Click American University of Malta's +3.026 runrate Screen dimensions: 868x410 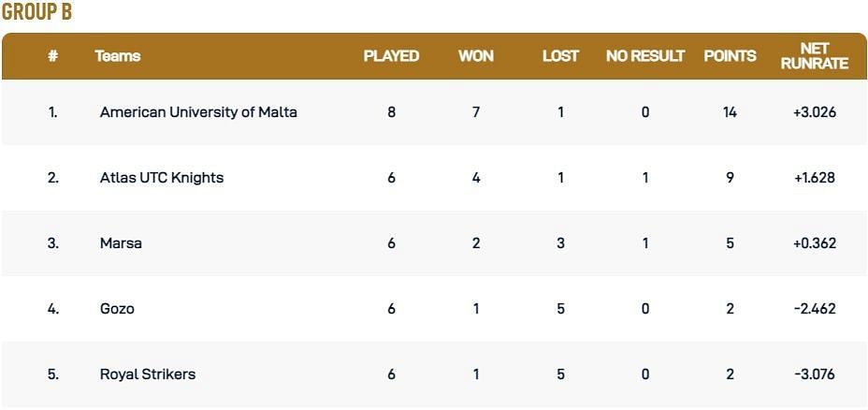(813, 112)
